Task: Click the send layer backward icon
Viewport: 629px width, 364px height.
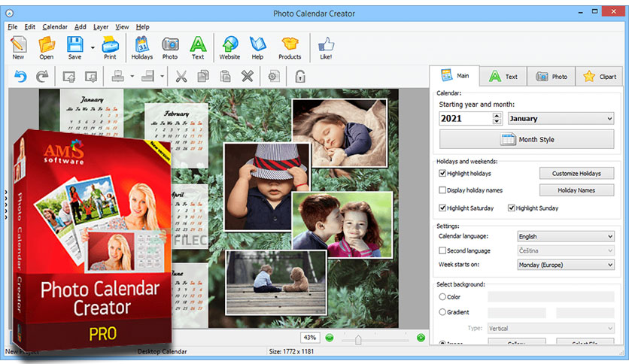Action: click(91, 76)
